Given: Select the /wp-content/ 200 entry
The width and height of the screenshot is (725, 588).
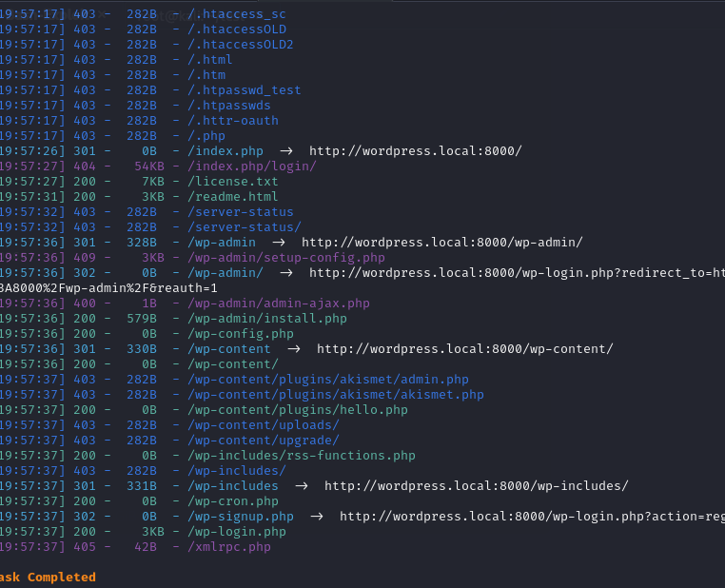Looking at the screenshot, I should click(x=233, y=364).
